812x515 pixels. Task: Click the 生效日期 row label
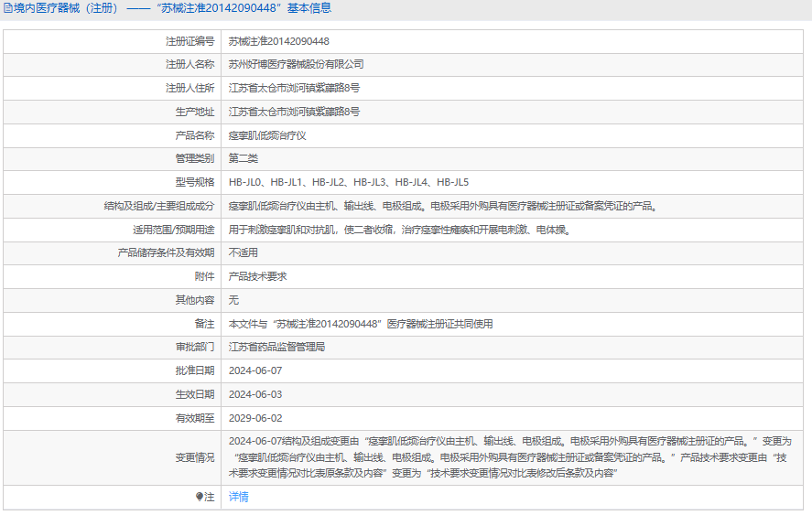point(195,394)
